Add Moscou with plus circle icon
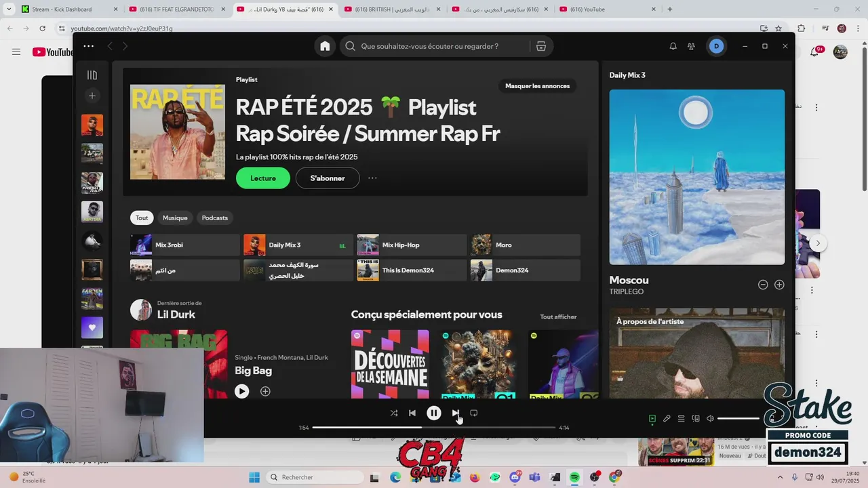 click(779, 285)
